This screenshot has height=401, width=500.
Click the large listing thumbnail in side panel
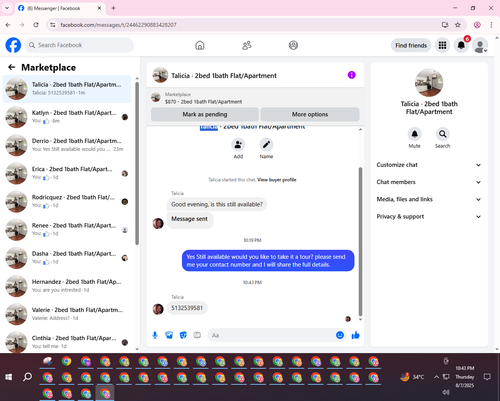pos(429,83)
